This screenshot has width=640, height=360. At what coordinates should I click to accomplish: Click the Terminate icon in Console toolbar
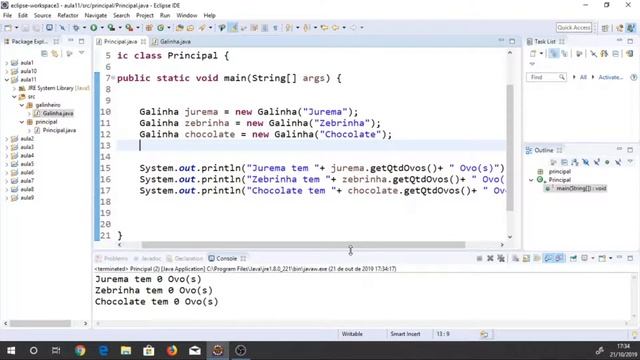[x=480, y=258]
